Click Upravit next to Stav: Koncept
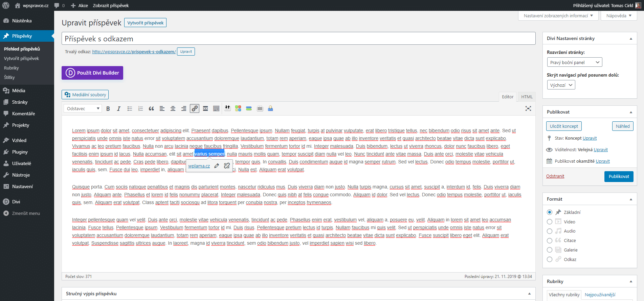Image resolution: width=644 pixels, height=301 pixels. pyautogui.click(x=590, y=138)
